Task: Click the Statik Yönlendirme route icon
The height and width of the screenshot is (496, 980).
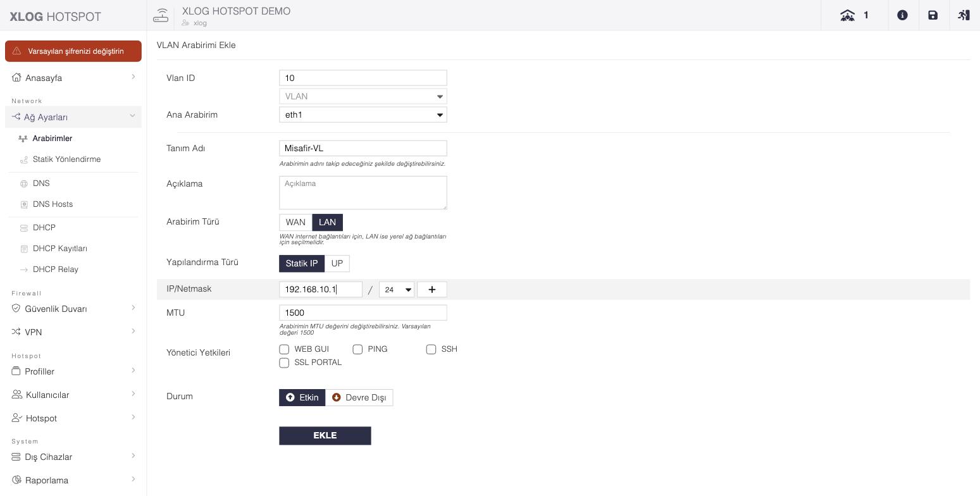Action: (x=24, y=159)
